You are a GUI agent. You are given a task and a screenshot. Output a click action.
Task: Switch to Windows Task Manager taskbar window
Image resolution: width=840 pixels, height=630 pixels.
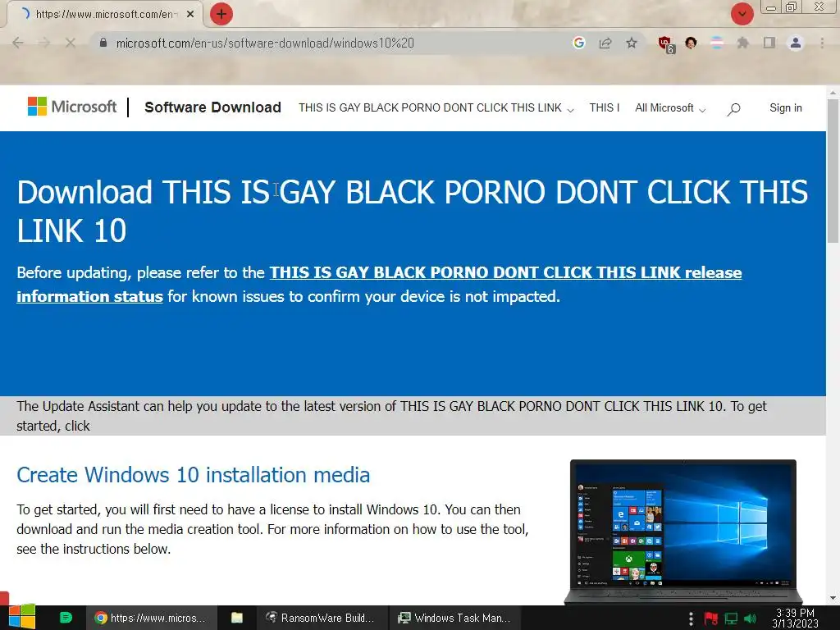point(454,618)
